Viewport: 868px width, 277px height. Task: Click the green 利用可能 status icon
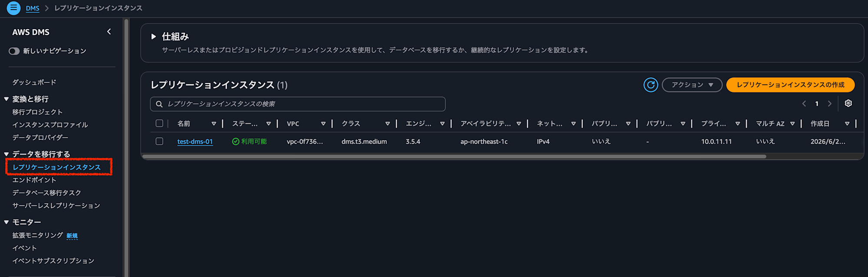(236, 142)
